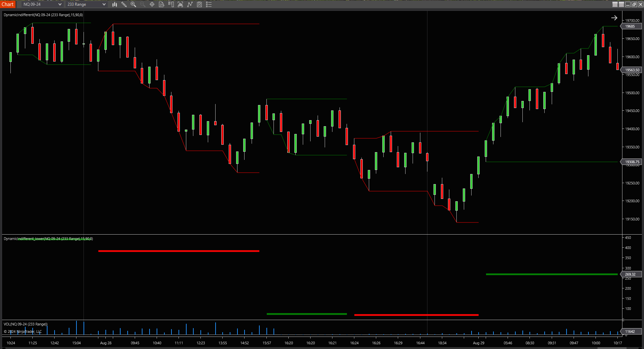This screenshot has width=644, height=349.
Task: Select the green support line at 19308.75
Action: (552, 162)
